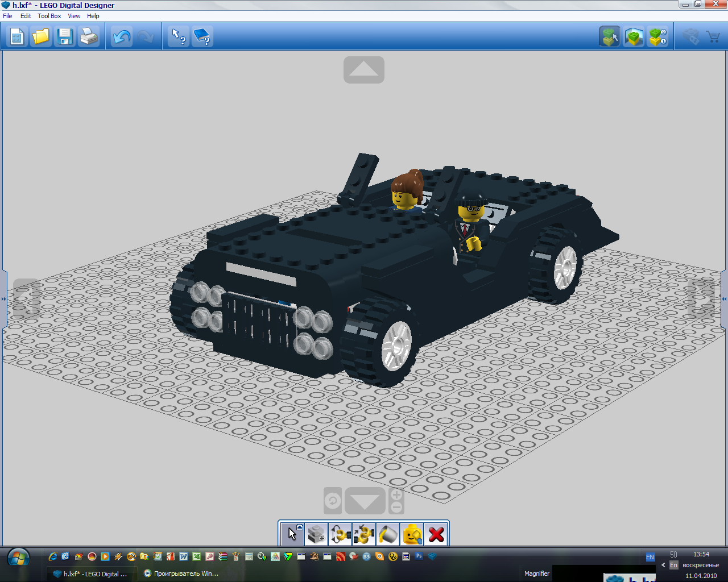Select the Hinge Align tool
This screenshot has width=728, height=582.
[x=364, y=534]
